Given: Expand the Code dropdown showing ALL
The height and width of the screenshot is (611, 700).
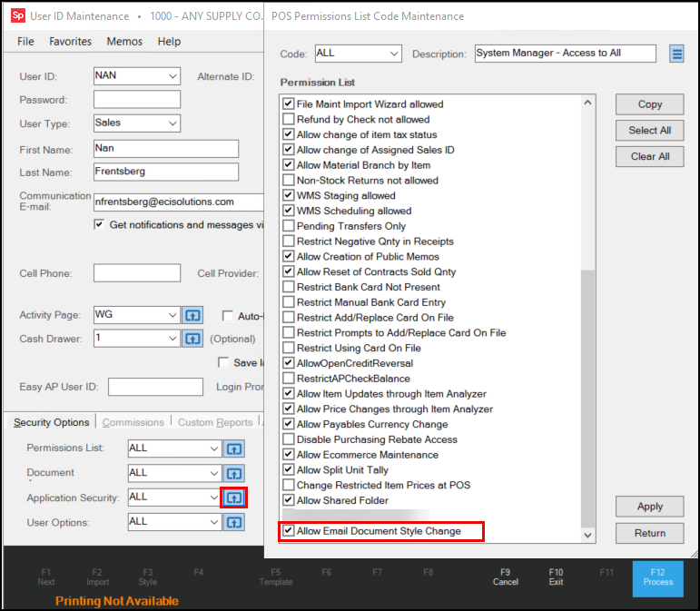Looking at the screenshot, I should pos(394,54).
